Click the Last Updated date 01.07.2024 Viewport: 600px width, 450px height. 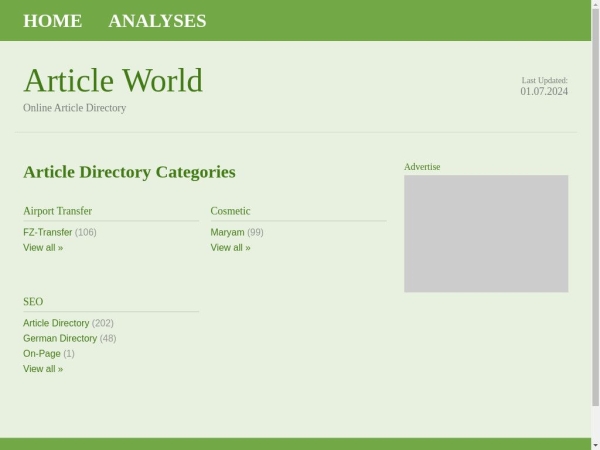[544, 92]
